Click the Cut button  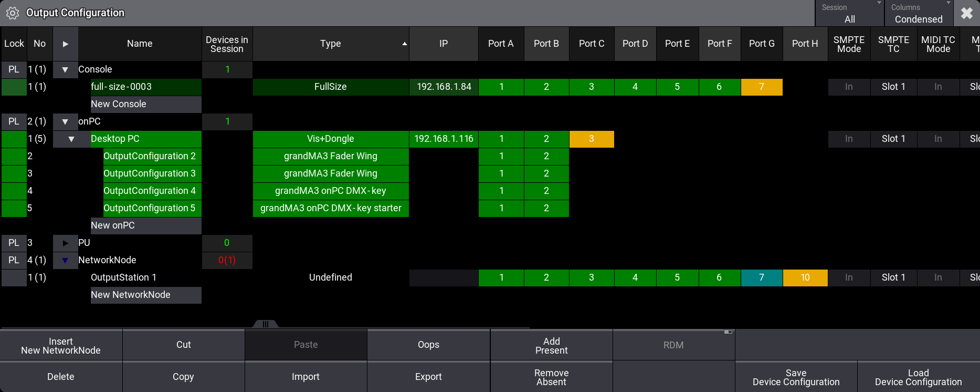pyautogui.click(x=183, y=345)
